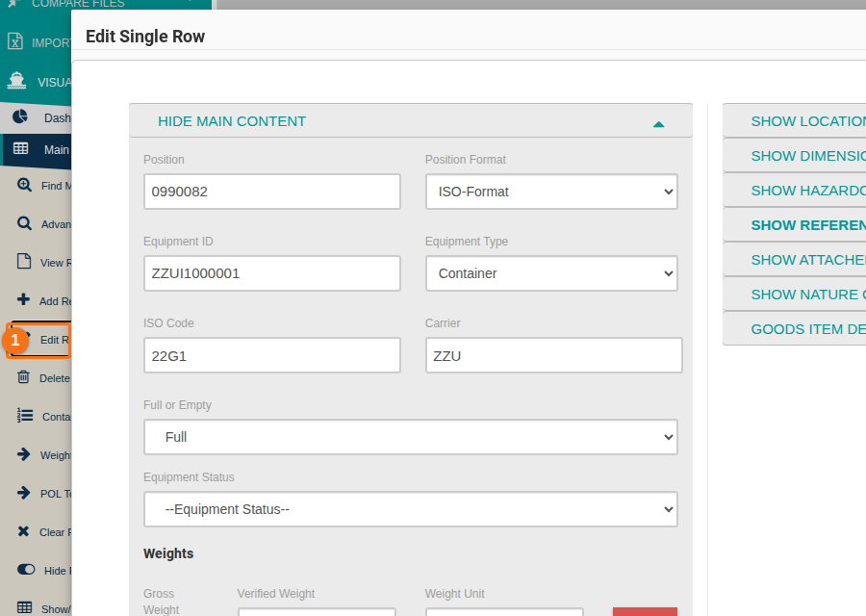Click the Advanced search menu label

pos(56,224)
